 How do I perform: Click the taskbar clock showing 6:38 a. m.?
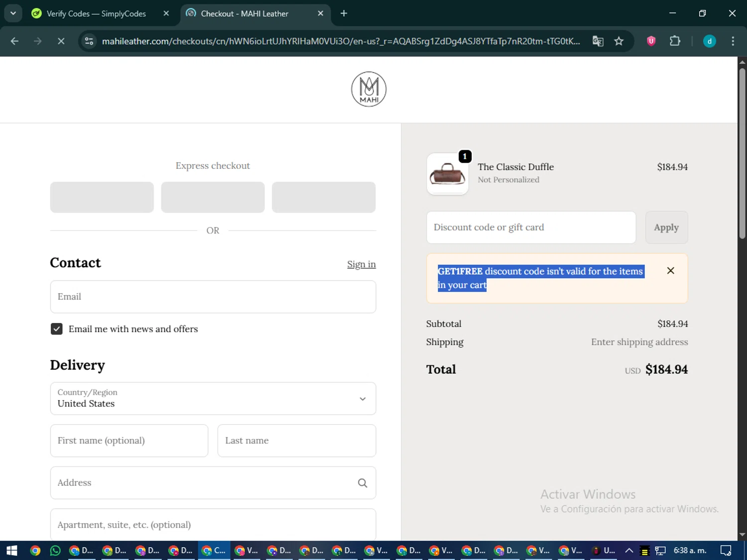690,551
